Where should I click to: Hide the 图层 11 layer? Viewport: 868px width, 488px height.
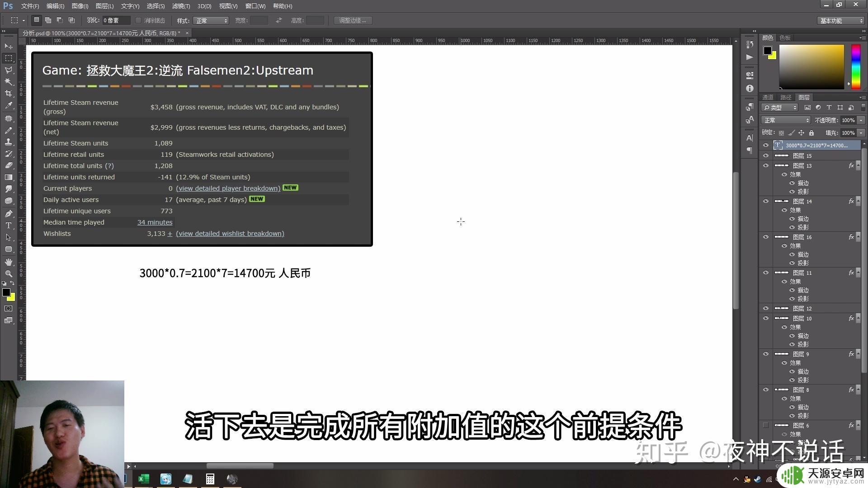(766, 272)
